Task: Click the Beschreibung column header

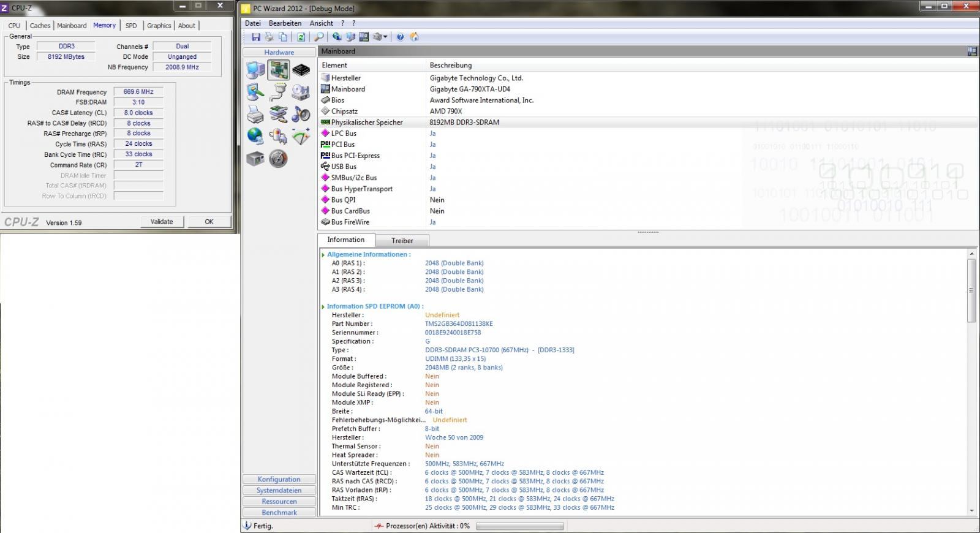Action: coord(702,65)
